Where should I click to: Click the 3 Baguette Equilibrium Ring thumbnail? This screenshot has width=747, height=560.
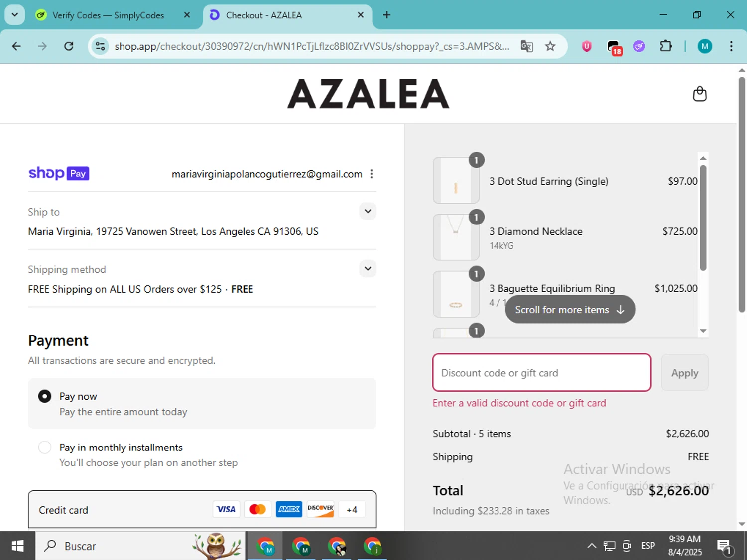[x=456, y=294]
